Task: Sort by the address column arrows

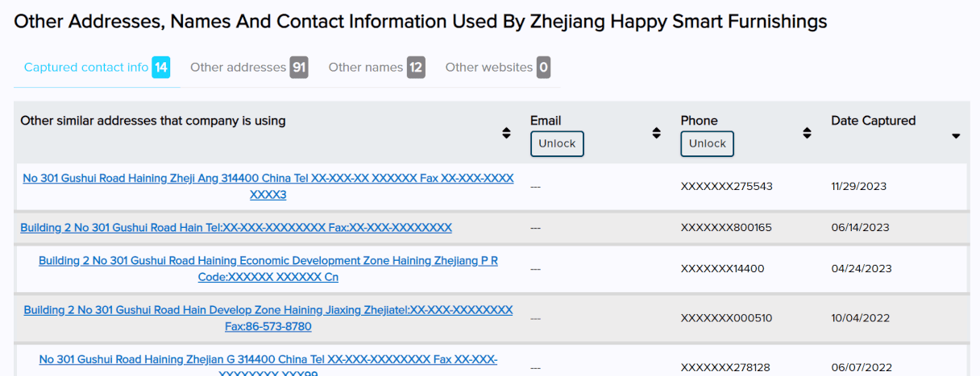Action: pos(506,133)
